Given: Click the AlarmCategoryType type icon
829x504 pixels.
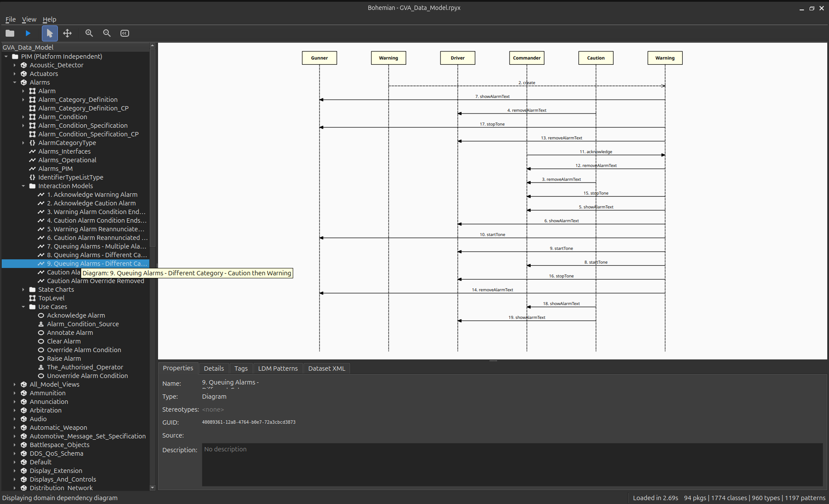Looking at the screenshot, I should [32, 143].
